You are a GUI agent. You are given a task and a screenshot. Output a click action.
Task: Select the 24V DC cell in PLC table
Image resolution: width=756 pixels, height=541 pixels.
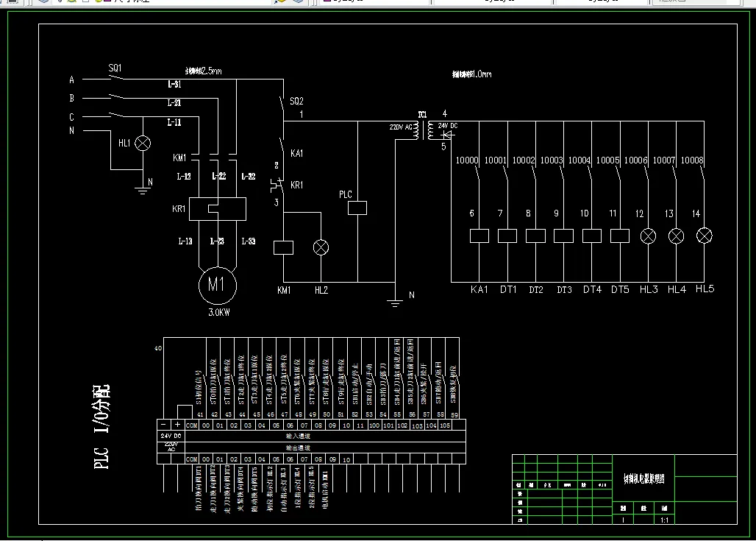point(171,436)
